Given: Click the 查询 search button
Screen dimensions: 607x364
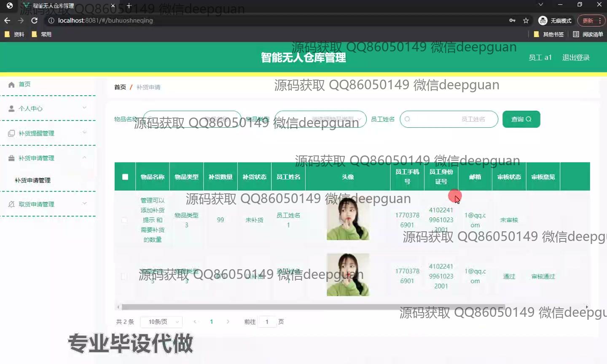Looking at the screenshot, I should point(521,119).
